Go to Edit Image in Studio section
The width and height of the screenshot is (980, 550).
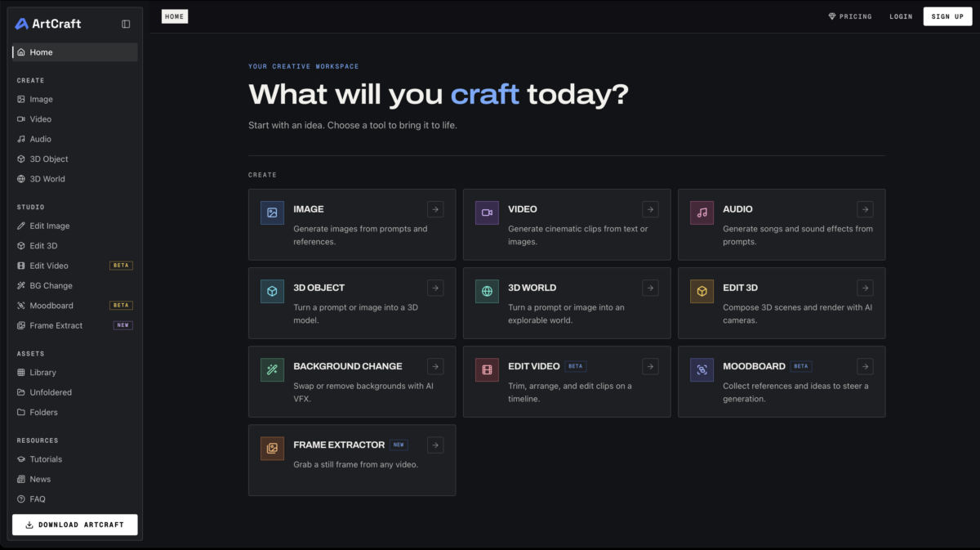(x=75, y=226)
